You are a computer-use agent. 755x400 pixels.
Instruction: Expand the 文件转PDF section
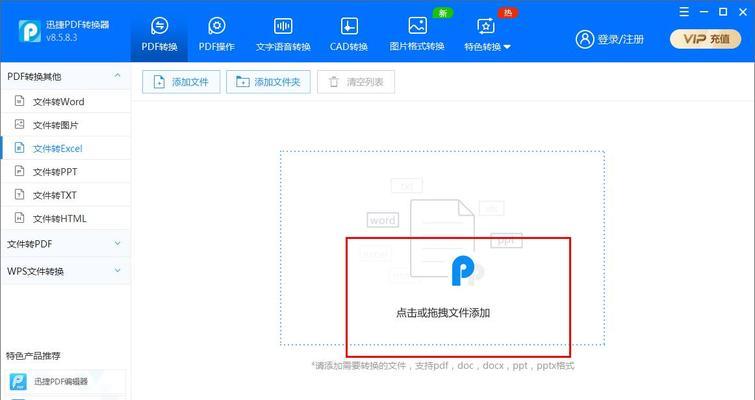click(66, 244)
